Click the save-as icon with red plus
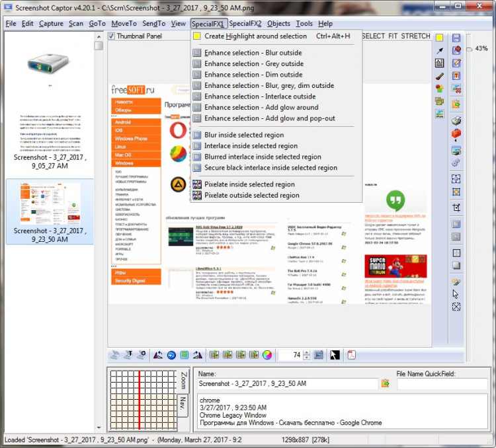The width and height of the screenshot is (496, 448). [x=456, y=50]
